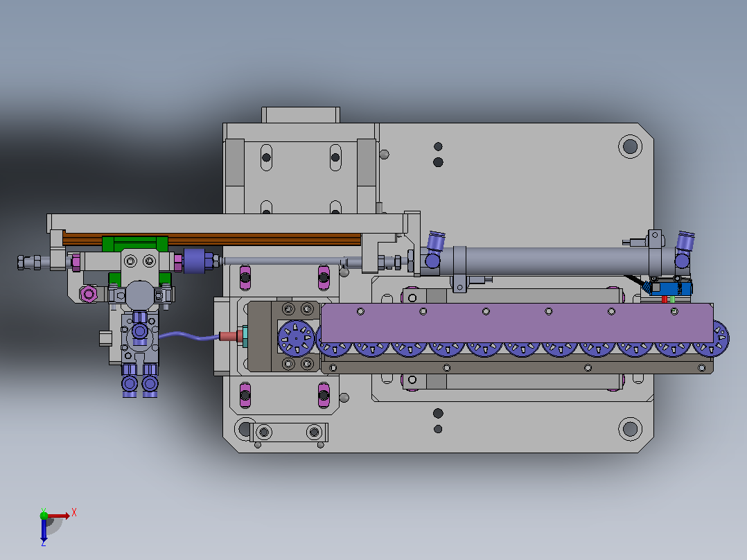
Task: Select the left blue elbow fitting on cylinder
Action: click(434, 250)
